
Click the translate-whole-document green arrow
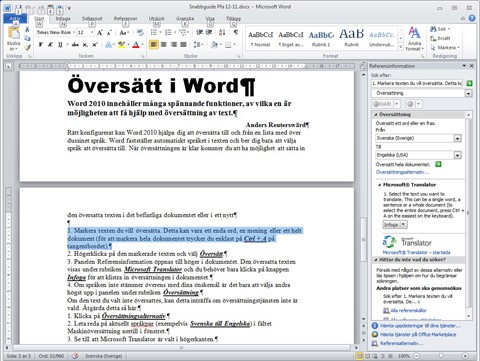[x=438, y=164]
